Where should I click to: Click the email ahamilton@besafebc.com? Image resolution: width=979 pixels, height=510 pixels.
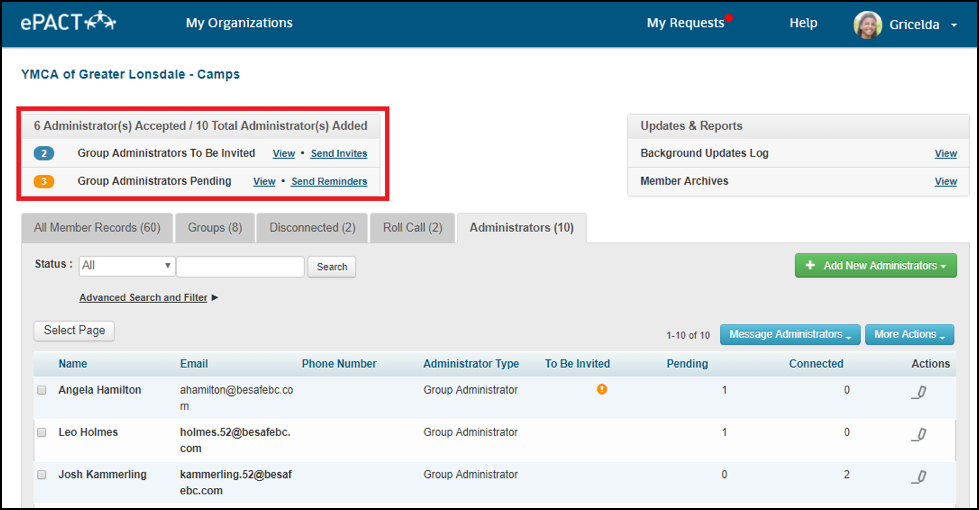pyautogui.click(x=237, y=398)
